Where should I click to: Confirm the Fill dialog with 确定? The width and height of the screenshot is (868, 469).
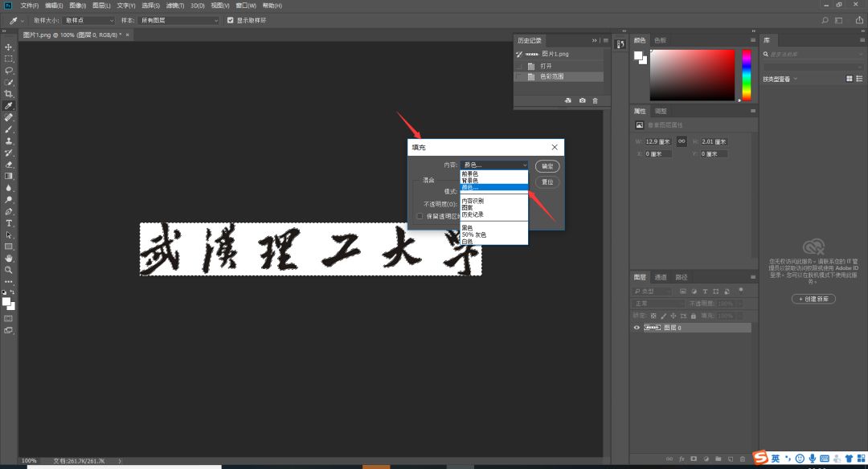point(547,166)
